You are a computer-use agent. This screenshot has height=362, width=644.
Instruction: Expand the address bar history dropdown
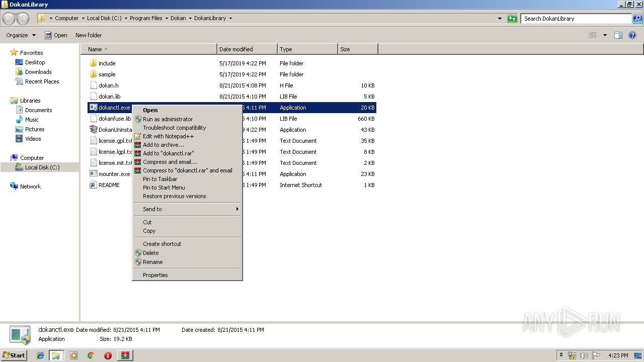(500, 19)
